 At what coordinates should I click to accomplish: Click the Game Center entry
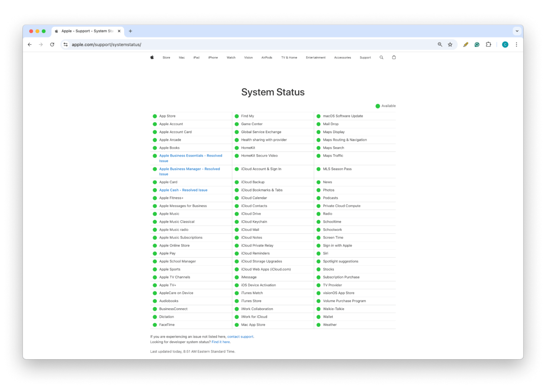click(252, 124)
